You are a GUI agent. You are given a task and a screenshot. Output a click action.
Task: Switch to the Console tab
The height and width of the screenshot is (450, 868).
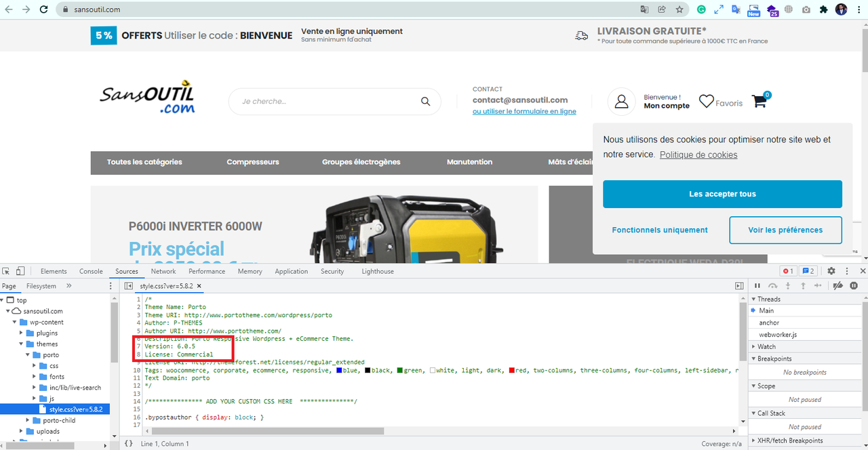click(x=91, y=271)
